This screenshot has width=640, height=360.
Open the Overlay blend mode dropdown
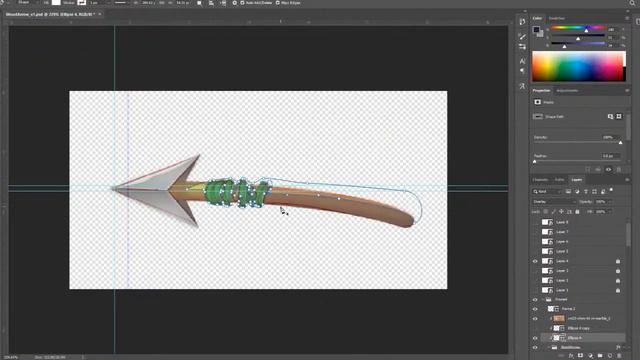pos(554,202)
